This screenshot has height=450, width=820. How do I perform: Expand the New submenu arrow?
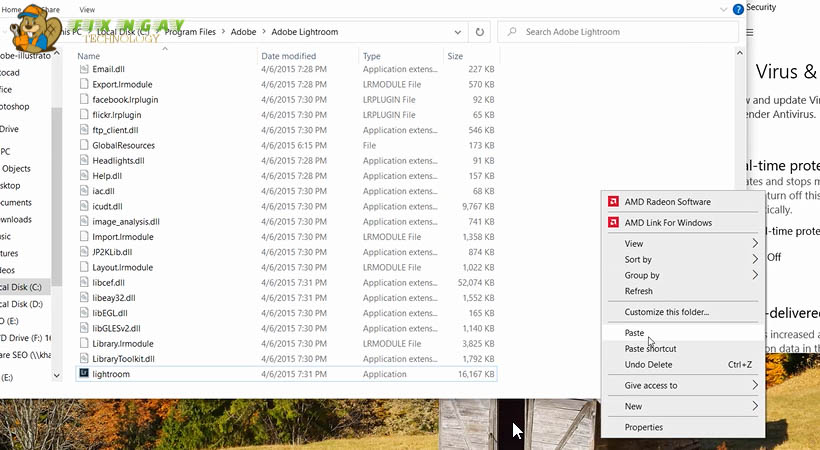tap(755, 406)
